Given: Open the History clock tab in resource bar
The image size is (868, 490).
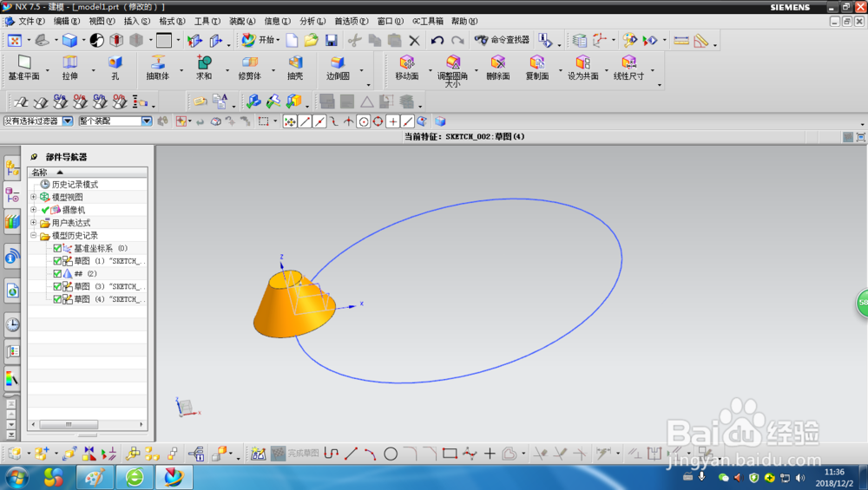Looking at the screenshot, I should coord(12,324).
